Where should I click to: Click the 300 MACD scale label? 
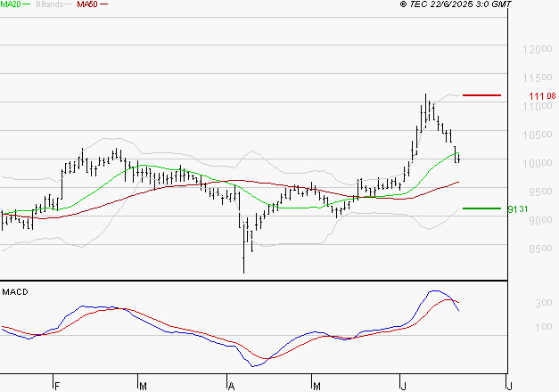coord(544,303)
